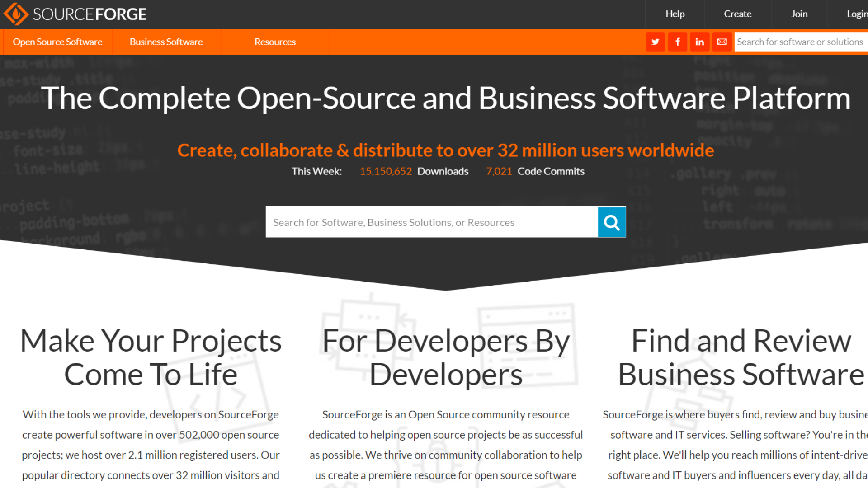
Task: Open the Twitter social icon
Action: coord(655,42)
